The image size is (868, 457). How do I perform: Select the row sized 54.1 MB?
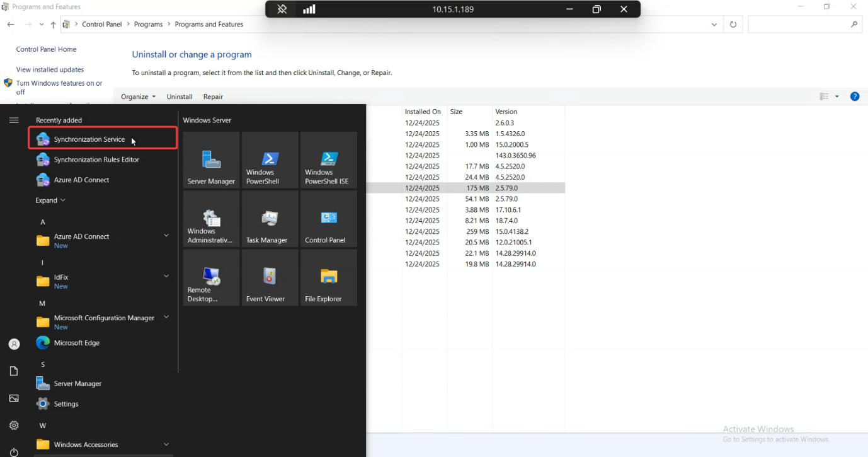(x=465, y=199)
